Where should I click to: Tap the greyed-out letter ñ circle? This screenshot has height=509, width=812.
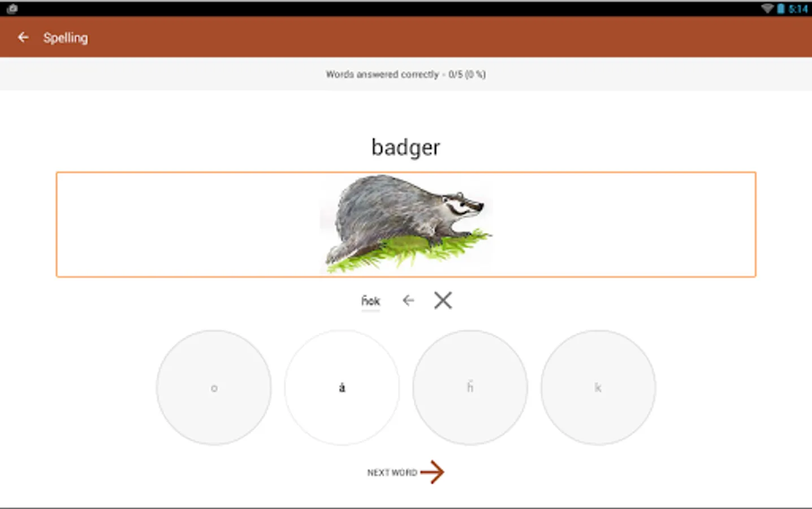click(470, 387)
